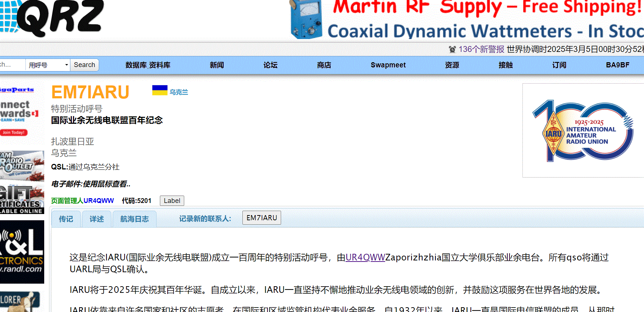644x312 pixels.
Task: Open the R&L Electronics ad
Action: tap(22, 252)
